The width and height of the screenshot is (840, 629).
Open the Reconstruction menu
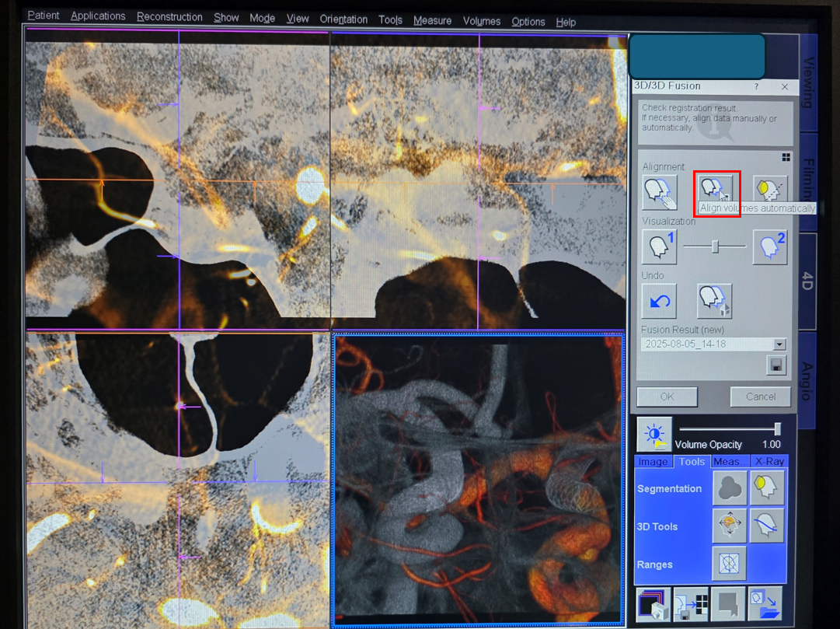[x=169, y=17]
